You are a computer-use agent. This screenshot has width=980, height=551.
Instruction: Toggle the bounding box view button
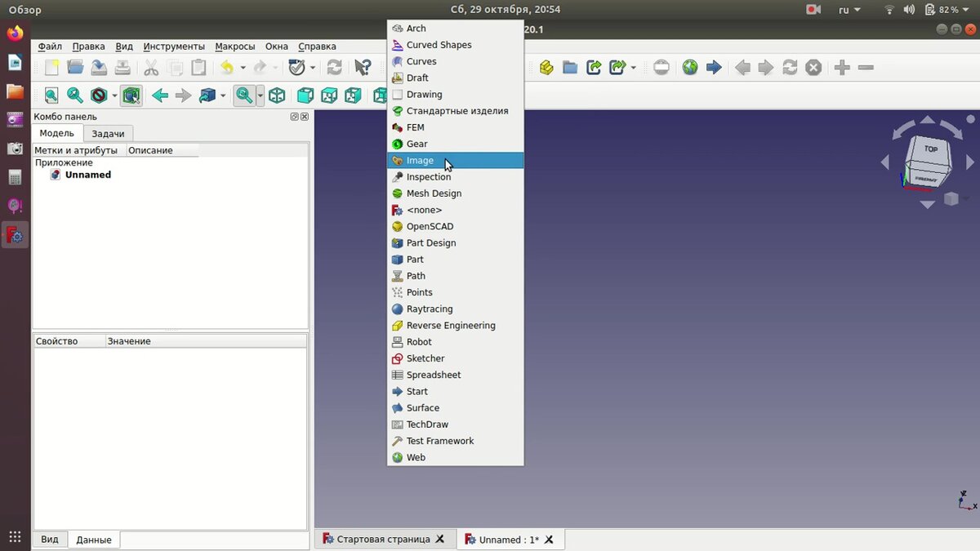point(131,96)
